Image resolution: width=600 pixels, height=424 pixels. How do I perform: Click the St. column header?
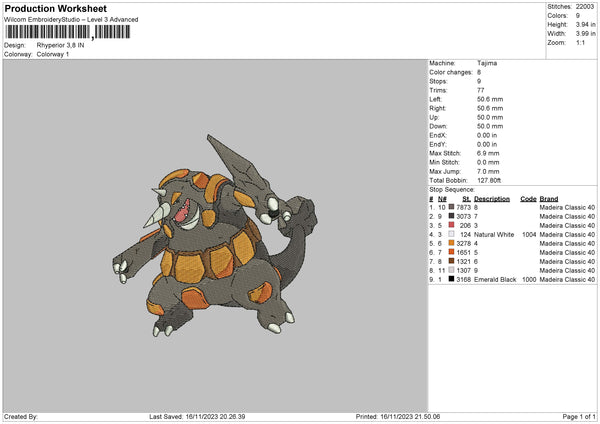[x=466, y=198]
